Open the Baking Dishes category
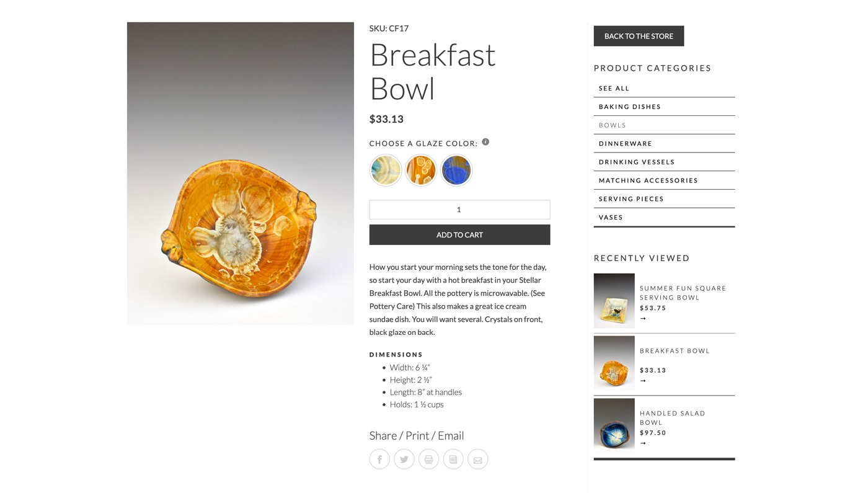868x493 pixels. 629,107
